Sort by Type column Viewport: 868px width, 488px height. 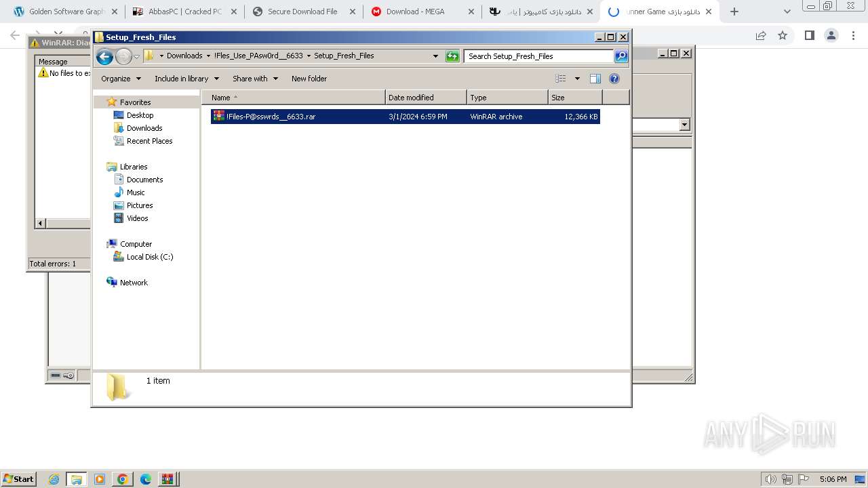click(x=507, y=98)
